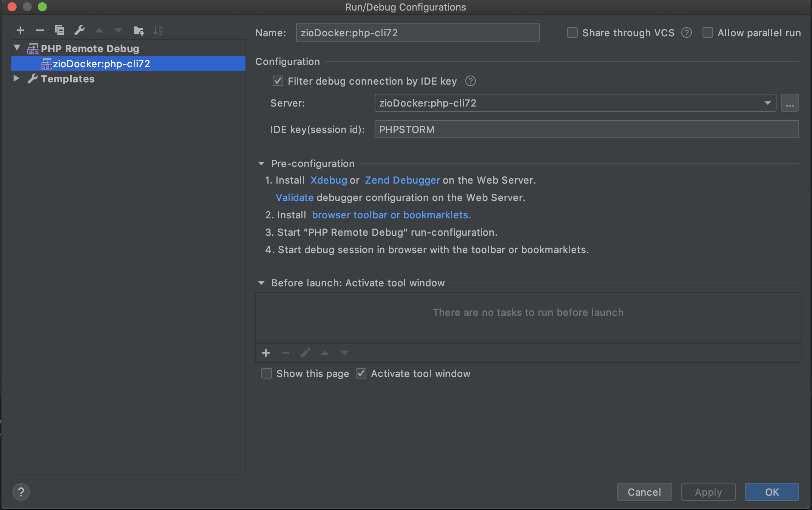
Task: Expand the Templates tree node
Action: click(17, 79)
